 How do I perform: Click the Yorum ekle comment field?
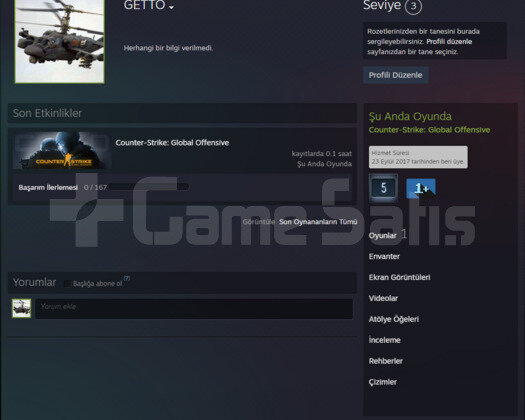[x=194, y=308]
